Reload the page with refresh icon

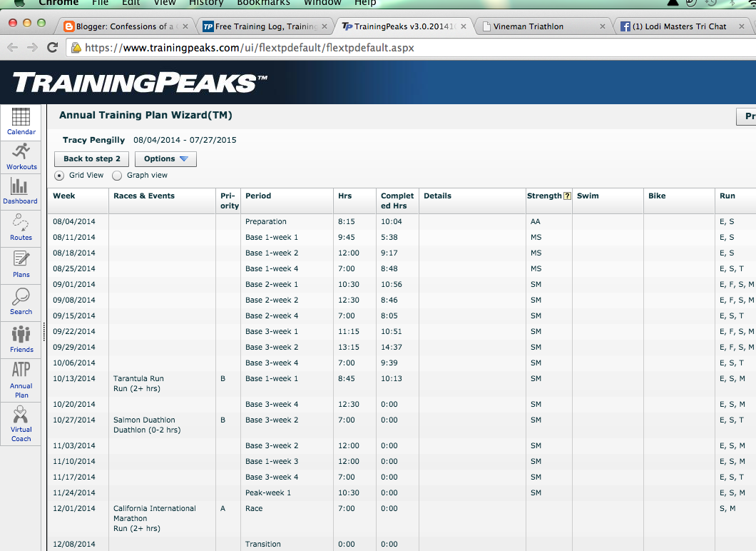pos(53,47)
